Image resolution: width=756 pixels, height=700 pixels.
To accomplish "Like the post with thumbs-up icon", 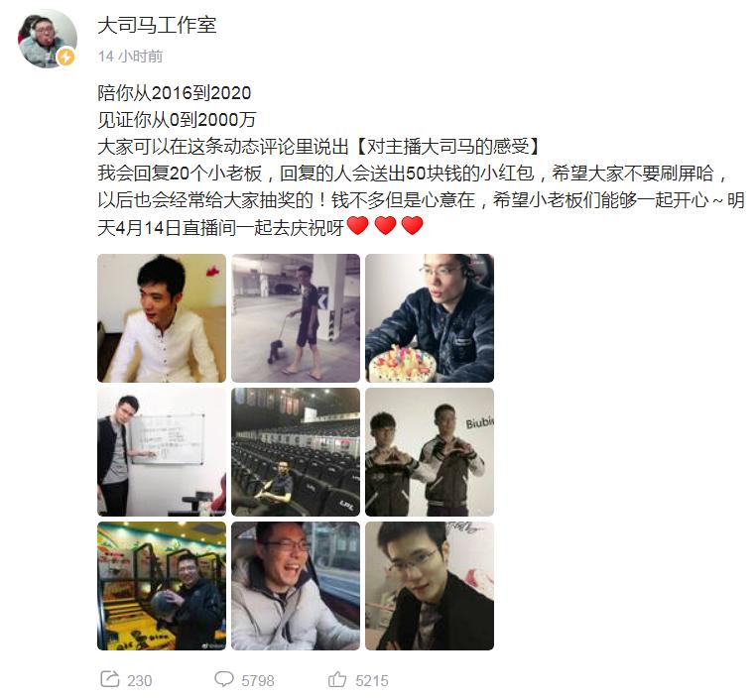I will (337, 679).
